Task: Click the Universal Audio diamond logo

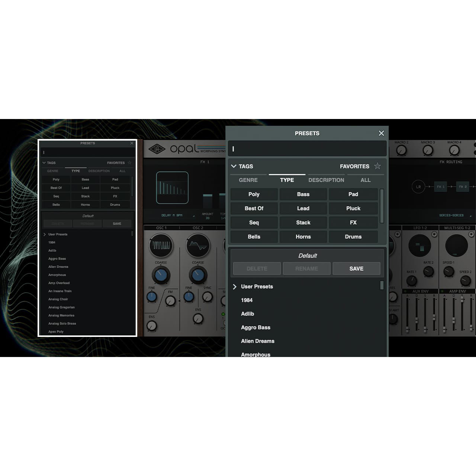Action: (157, 149)
